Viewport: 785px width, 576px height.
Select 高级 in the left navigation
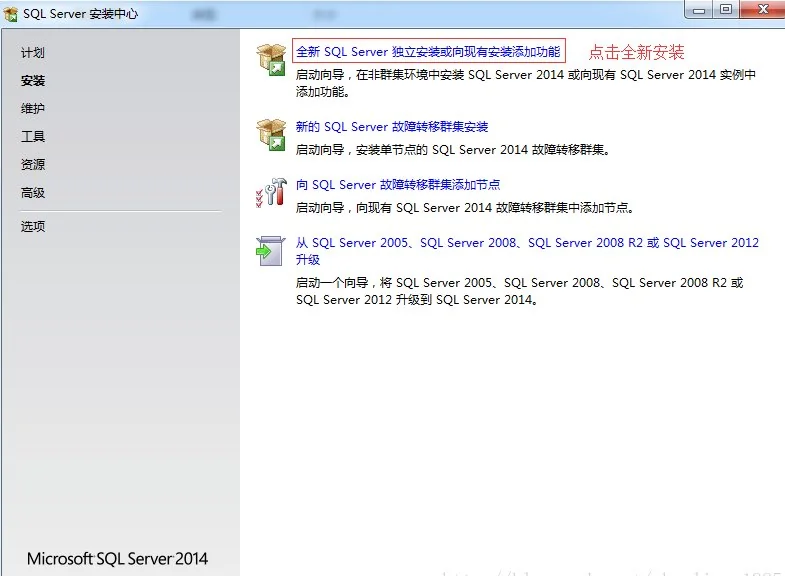(x=33, y=193)
